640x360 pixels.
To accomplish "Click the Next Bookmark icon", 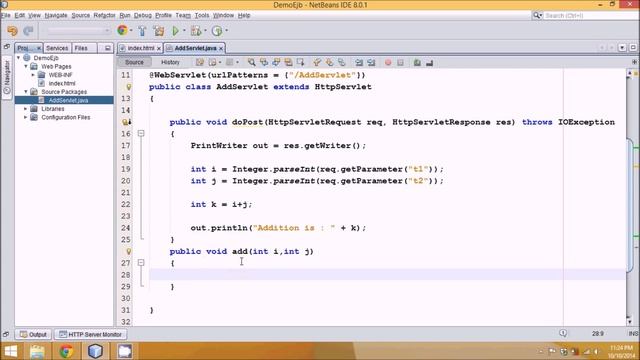I will coord(329,62).
